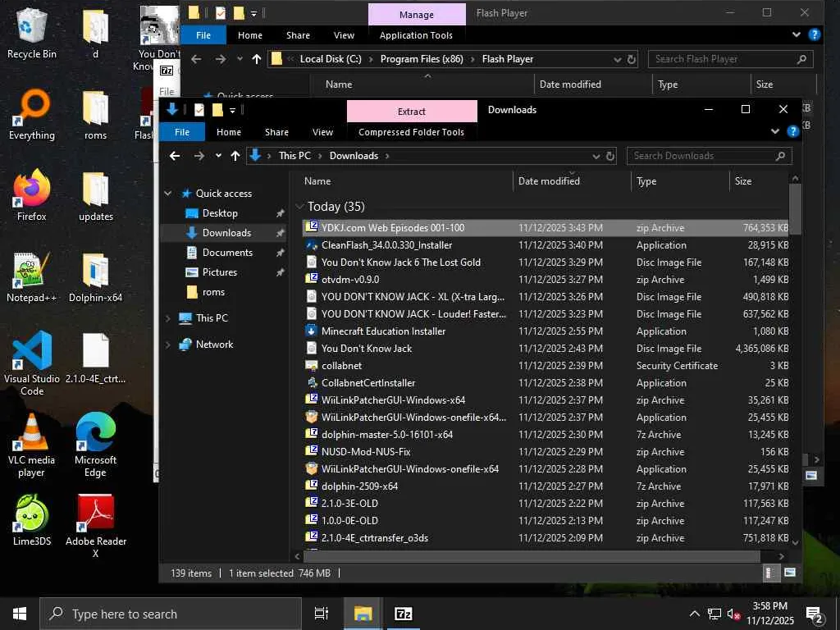The width and height of the screenshot is (840, 630).
Task: Expand the Network tree node
Action: 168,345
